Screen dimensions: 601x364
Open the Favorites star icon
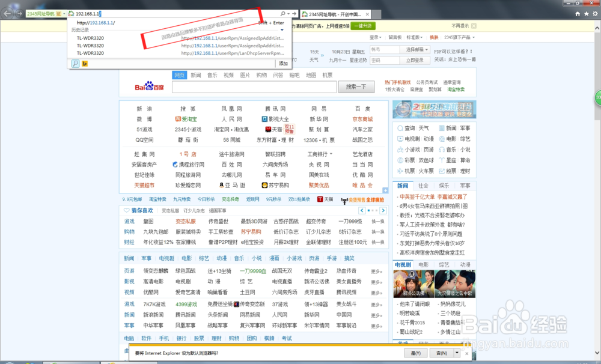click(587, 14)
